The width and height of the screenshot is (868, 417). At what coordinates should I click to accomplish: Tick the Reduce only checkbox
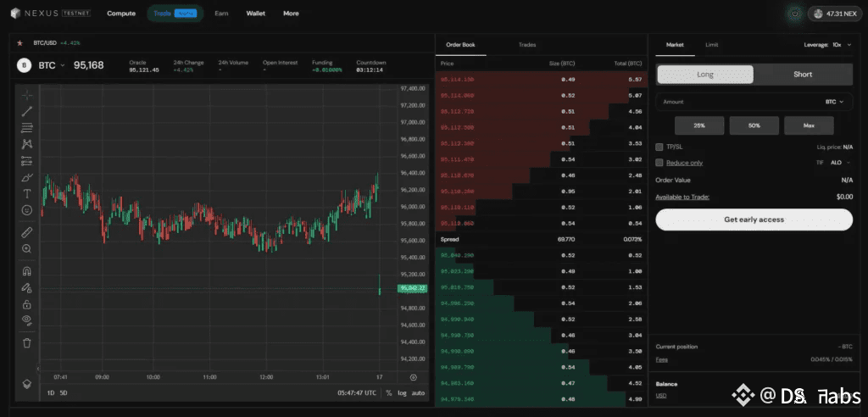pyautogui.click(x=659, y=163)
